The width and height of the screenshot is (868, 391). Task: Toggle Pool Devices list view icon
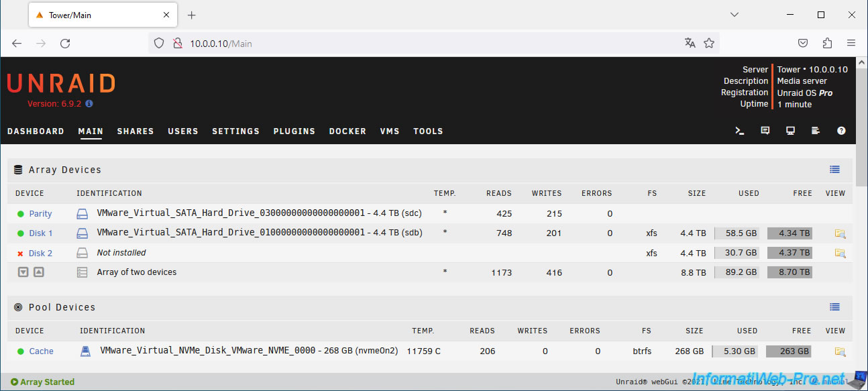pyautogui.click(x=834, y=307)
